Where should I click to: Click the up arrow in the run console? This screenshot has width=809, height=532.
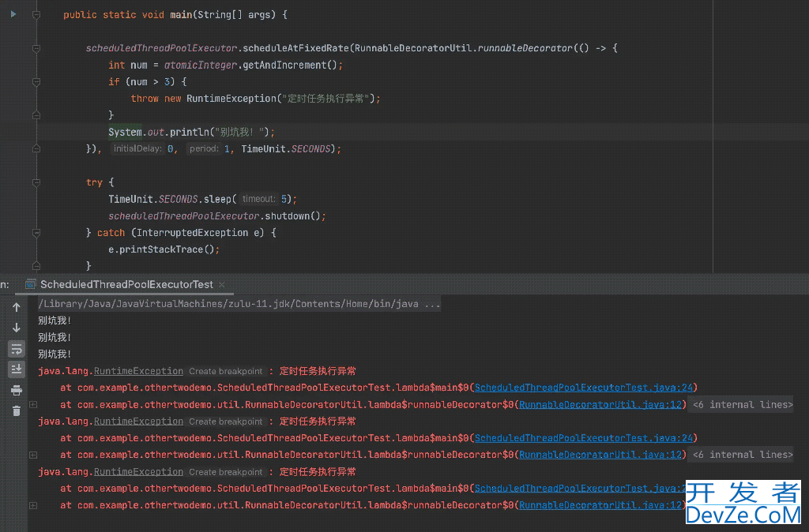coord(17,307)
